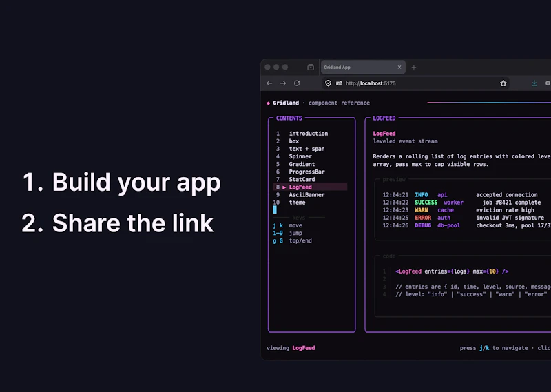Open the site permissions icon beside the URL
This screenshot has height=392, width=551.
click(339, 83)
